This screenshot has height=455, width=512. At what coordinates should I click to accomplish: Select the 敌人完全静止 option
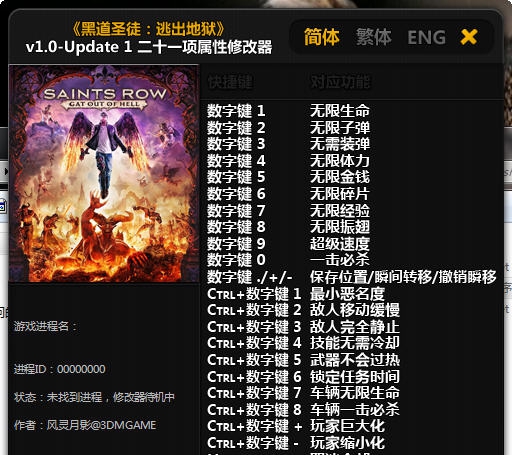click(355, 327)
